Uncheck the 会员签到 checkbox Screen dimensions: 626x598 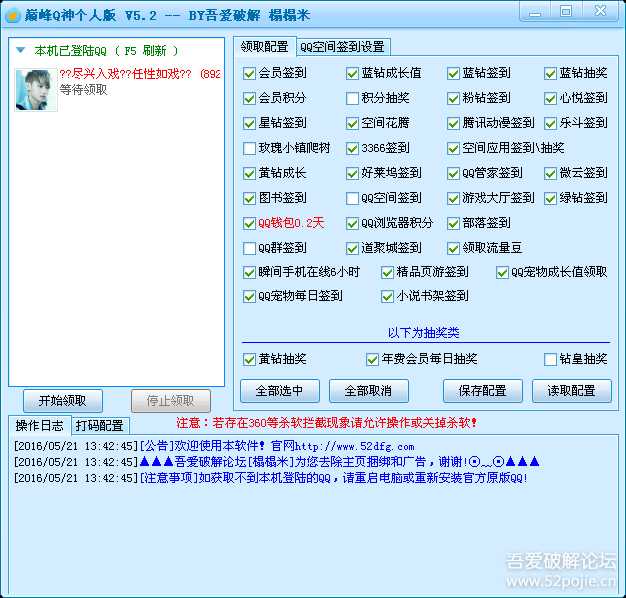click(250, 73)
